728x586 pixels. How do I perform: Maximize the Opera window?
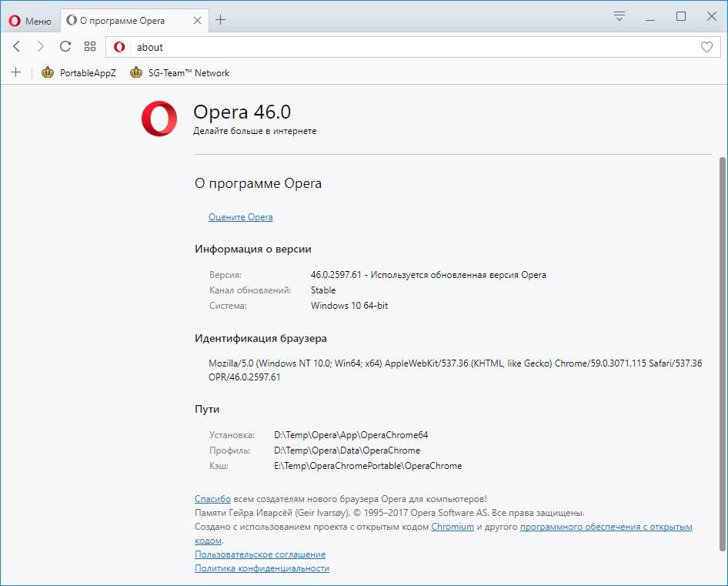pyautogui.click(x=680, y=16)
